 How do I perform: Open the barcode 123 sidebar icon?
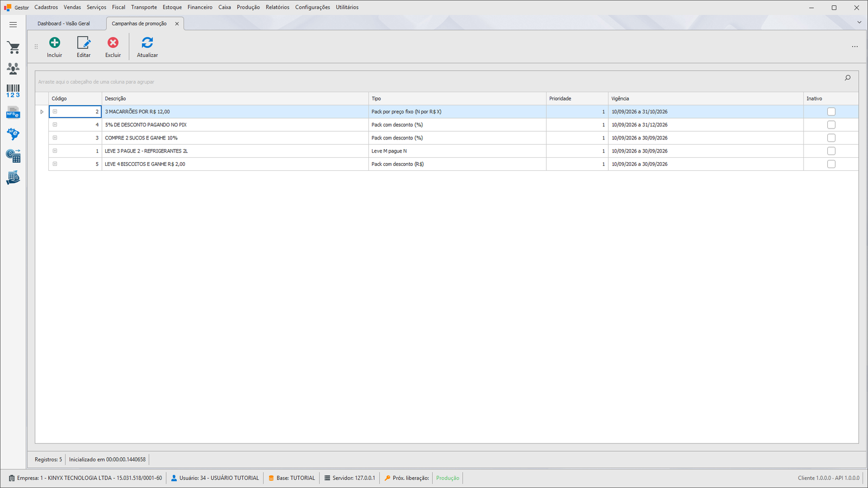coord(13,91)
